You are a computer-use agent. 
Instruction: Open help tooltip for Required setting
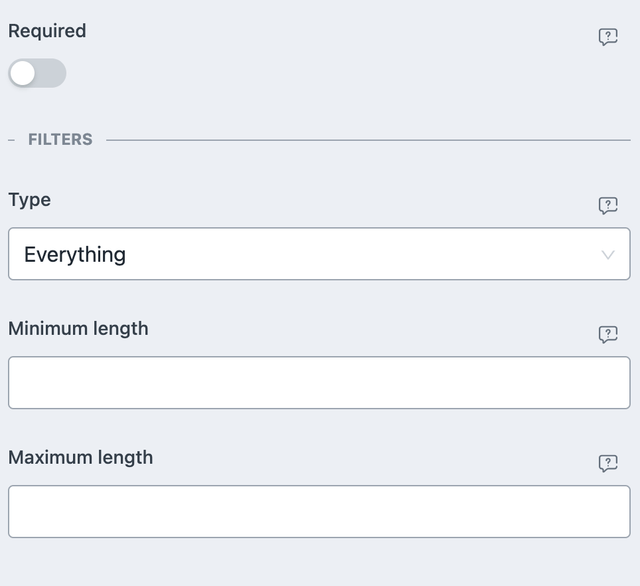(608, 37)
